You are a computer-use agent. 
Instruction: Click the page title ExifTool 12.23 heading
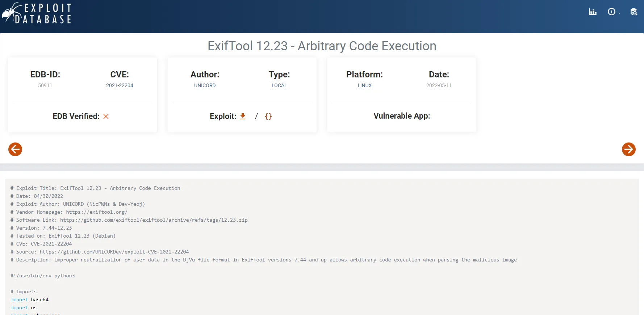coord(322,46)
